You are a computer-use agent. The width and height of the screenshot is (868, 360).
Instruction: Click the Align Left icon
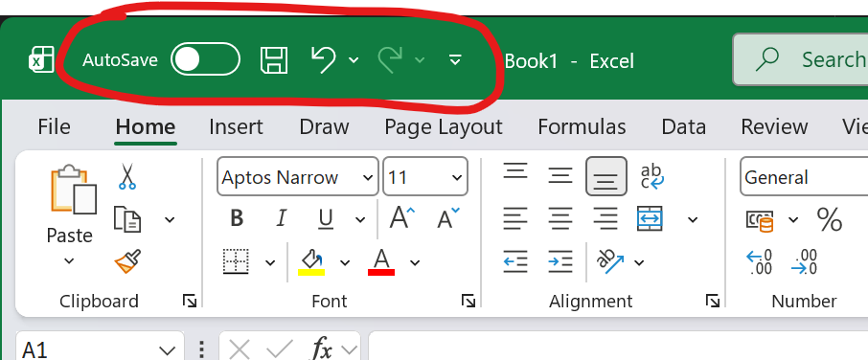coord(515,219)
